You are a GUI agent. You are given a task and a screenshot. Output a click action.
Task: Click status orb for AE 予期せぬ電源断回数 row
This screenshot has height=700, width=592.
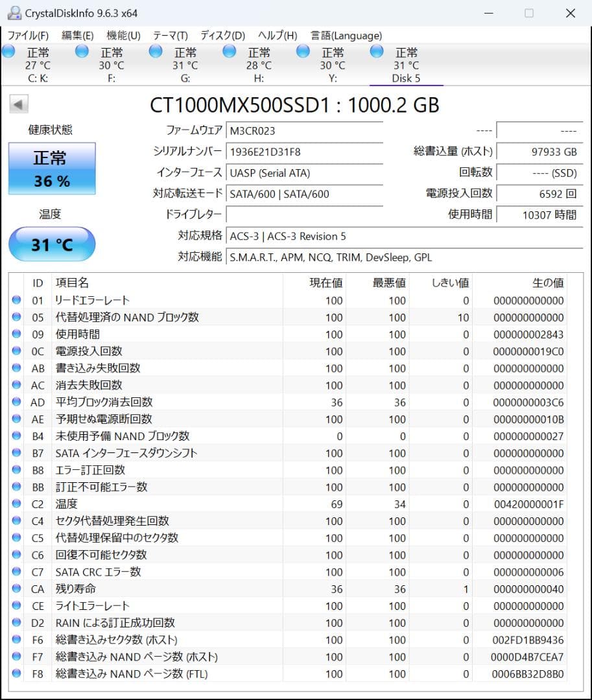tap(16, 419)
